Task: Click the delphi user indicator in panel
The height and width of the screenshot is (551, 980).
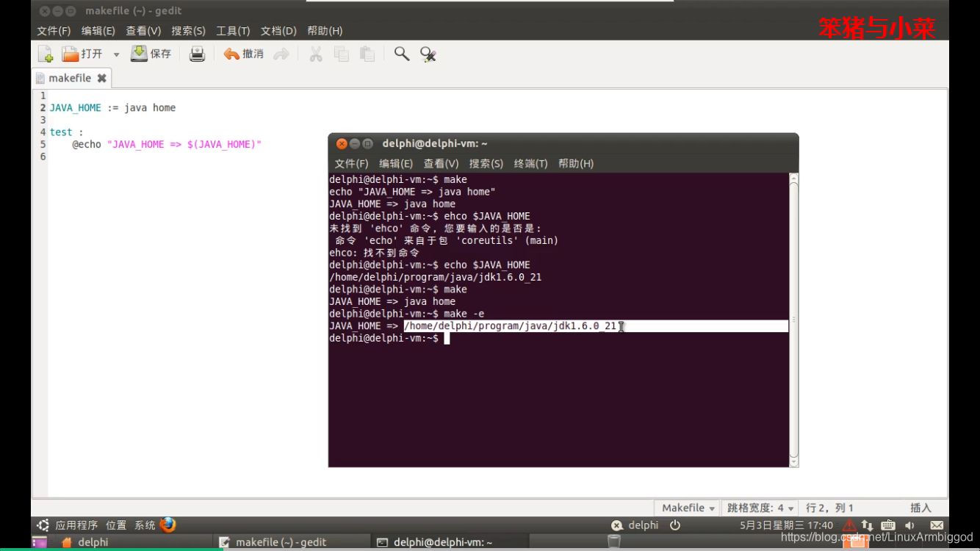Action: (635, 525)
